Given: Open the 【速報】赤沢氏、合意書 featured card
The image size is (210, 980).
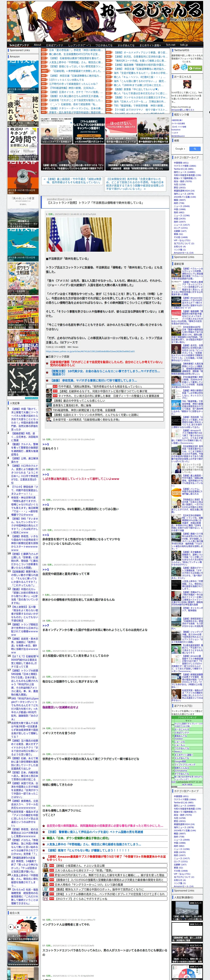Looking at the screenshot, I should [72, 157].
